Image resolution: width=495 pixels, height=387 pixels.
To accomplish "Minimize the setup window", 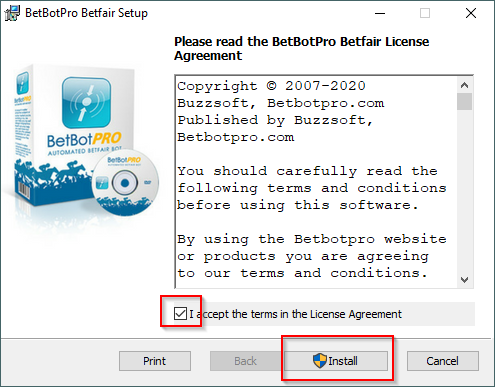I will (x=380, y=13).
